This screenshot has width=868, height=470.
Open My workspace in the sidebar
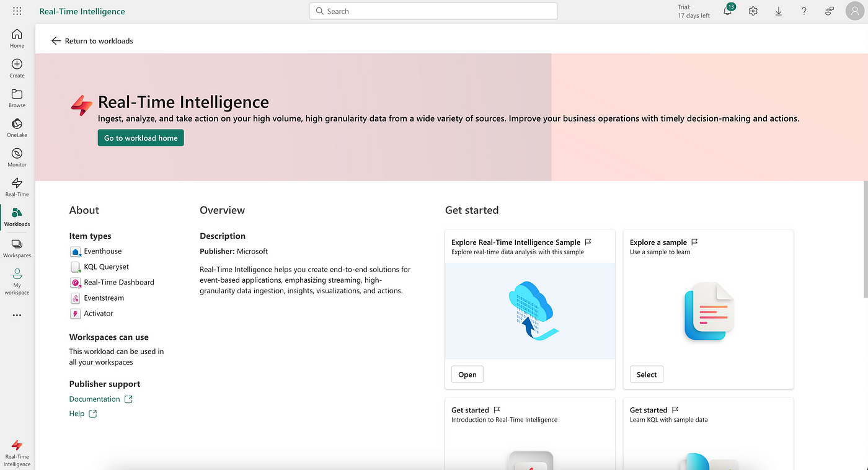pos(17,281)
